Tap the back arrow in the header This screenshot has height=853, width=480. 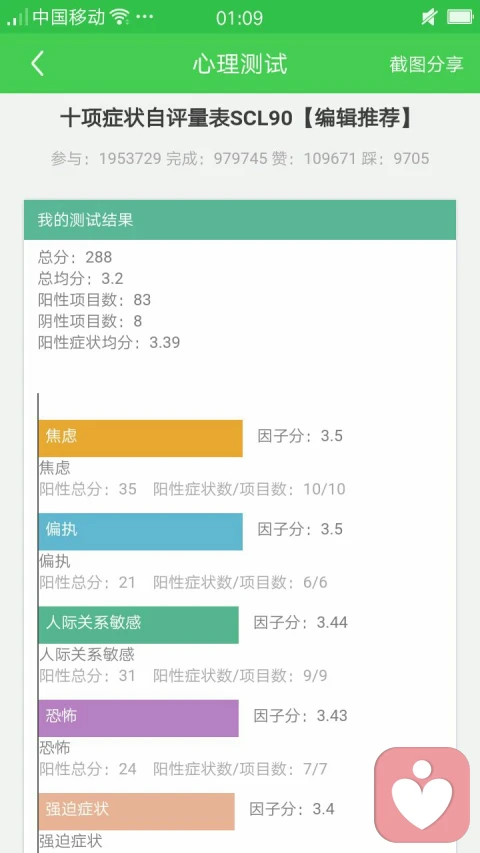pyautogui.click(x=37, y=64)
